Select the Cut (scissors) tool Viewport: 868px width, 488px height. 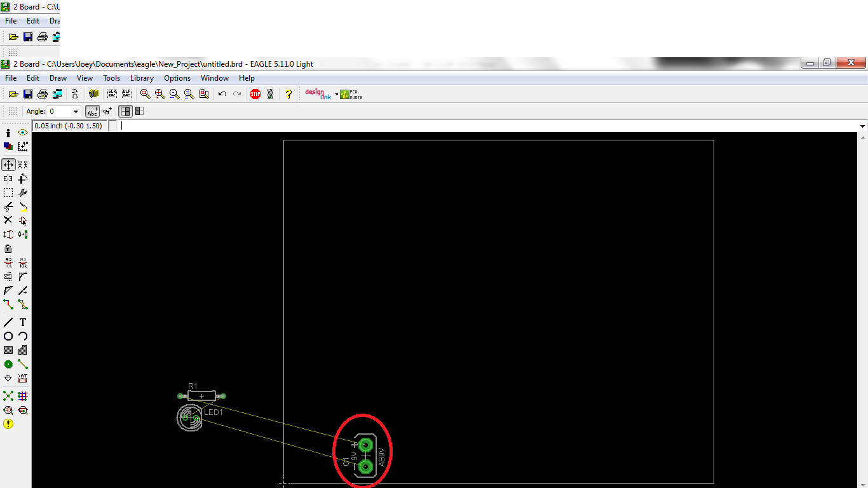(8, 207)
